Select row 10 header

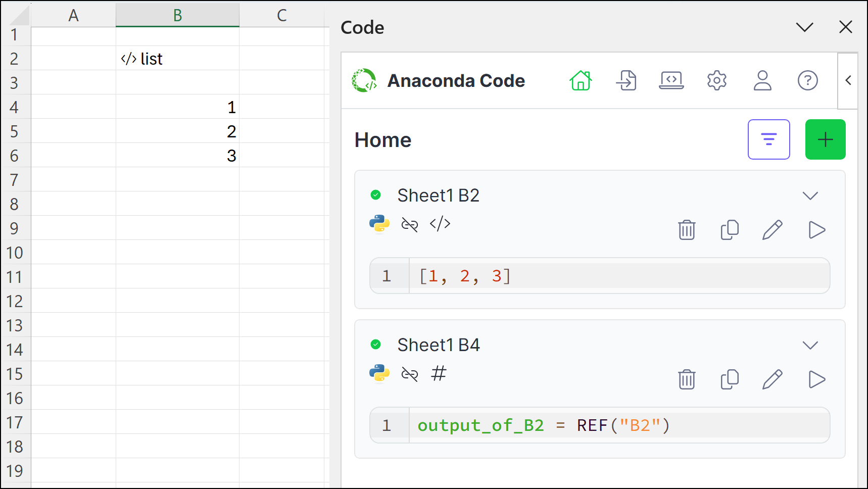pos(15,253)
